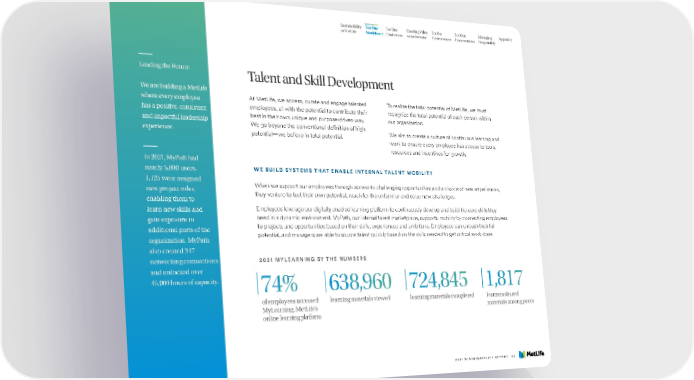Select the Managing Responsibly tab

coord(486,40)
